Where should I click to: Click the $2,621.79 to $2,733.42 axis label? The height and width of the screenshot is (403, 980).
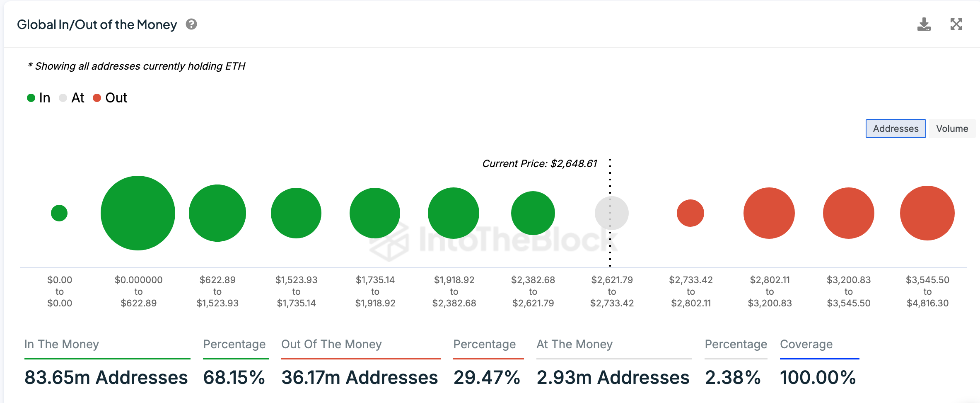612,291
